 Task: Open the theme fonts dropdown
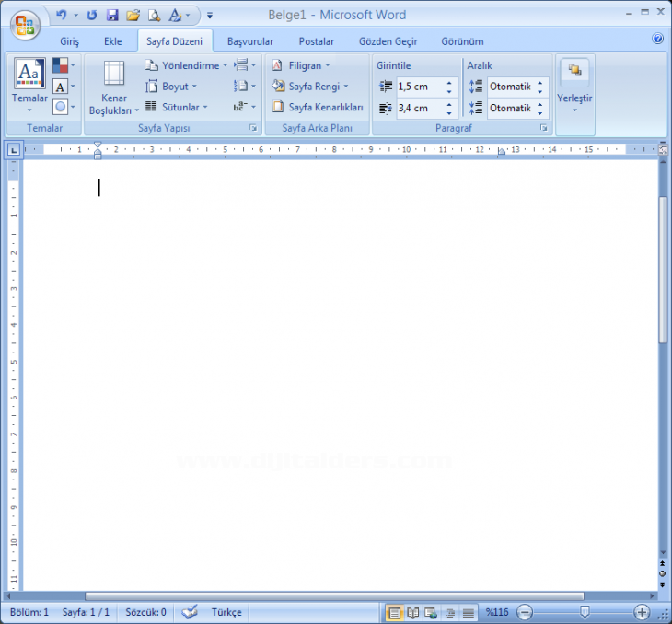pos(64,87)
